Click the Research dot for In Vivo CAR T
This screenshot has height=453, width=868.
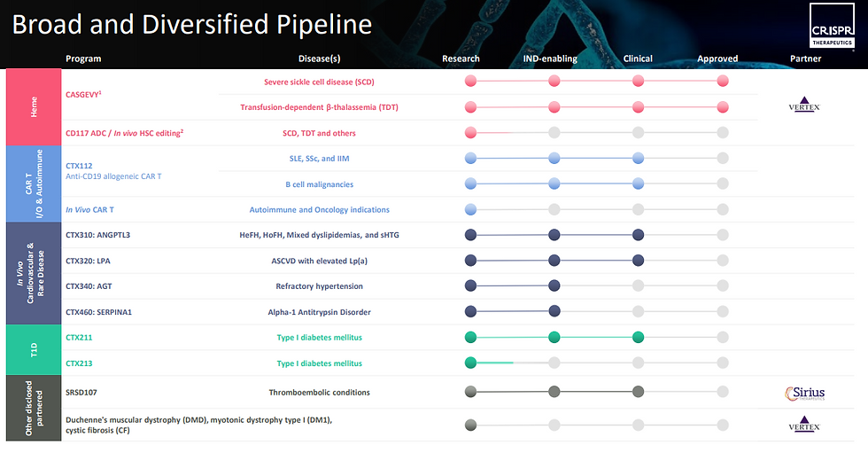tap(470, 210)
